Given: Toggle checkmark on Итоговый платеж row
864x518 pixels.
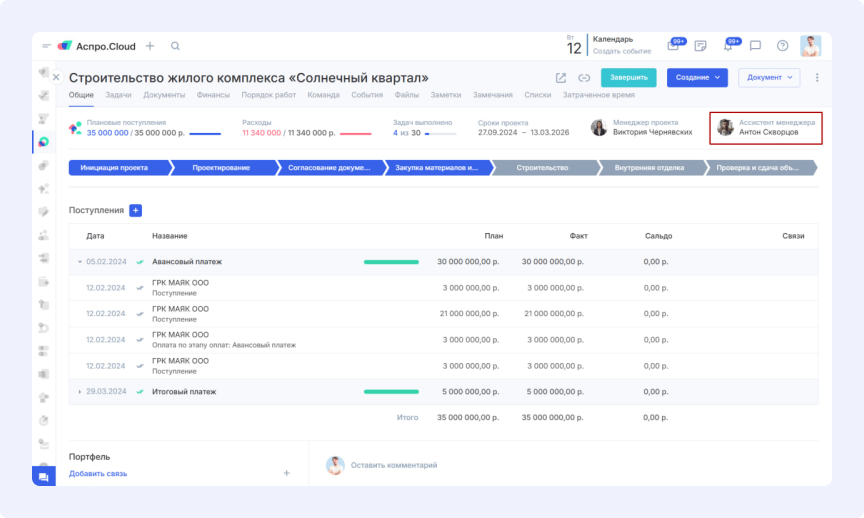Looking at the screenshot, I should tap(140, 392).
